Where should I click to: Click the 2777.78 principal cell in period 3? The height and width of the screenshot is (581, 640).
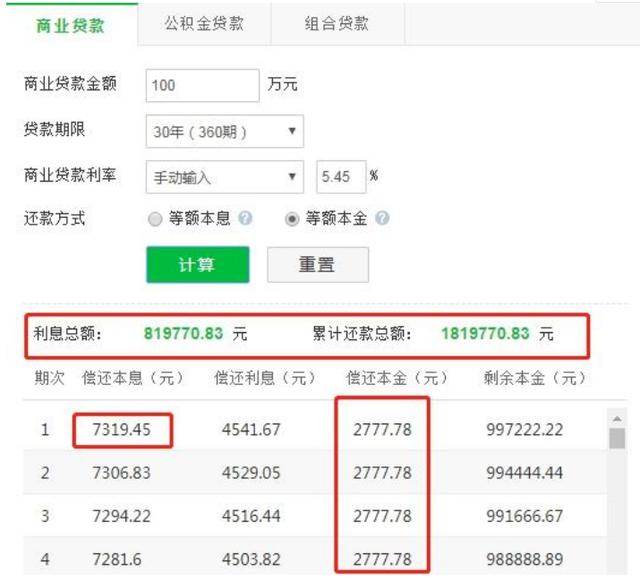click(382, 516)
